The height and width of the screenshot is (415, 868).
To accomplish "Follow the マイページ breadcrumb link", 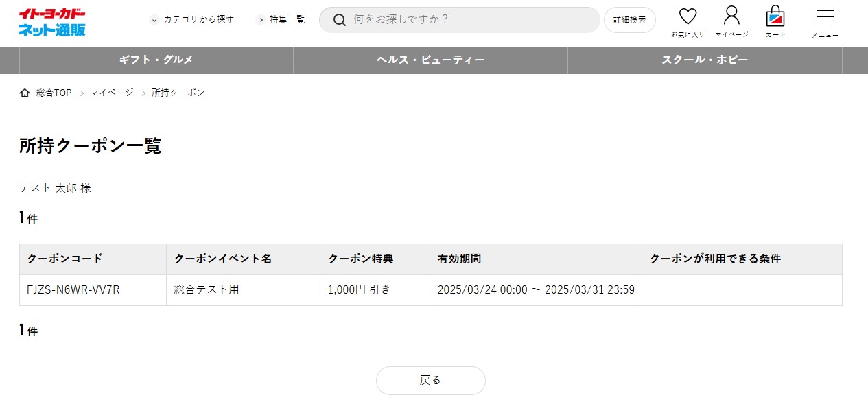I will click(112, 93).
